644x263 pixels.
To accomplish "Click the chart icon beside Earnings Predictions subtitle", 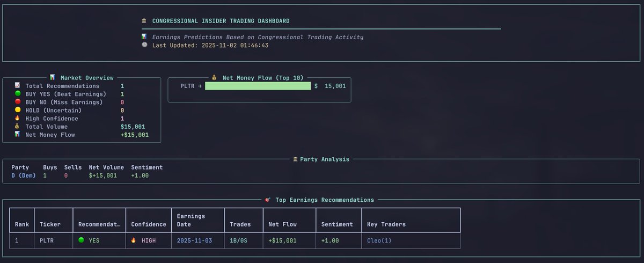I will [144, 37].
